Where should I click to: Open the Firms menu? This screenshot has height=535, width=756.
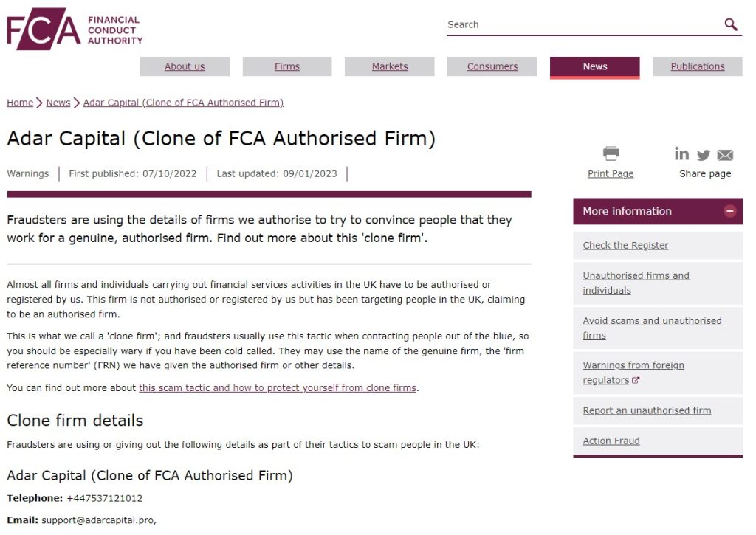(287, 66)
